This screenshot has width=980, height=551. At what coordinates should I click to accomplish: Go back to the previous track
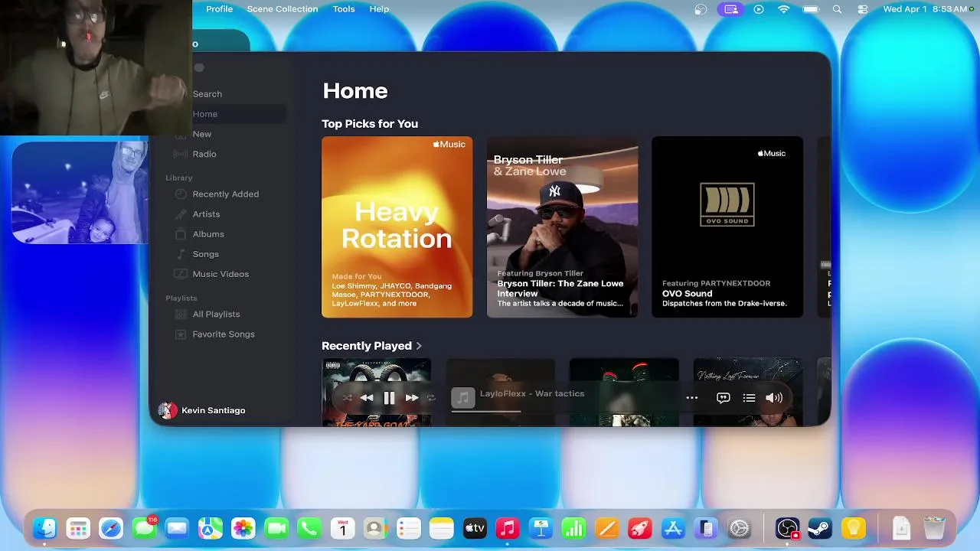pos(367,398)
